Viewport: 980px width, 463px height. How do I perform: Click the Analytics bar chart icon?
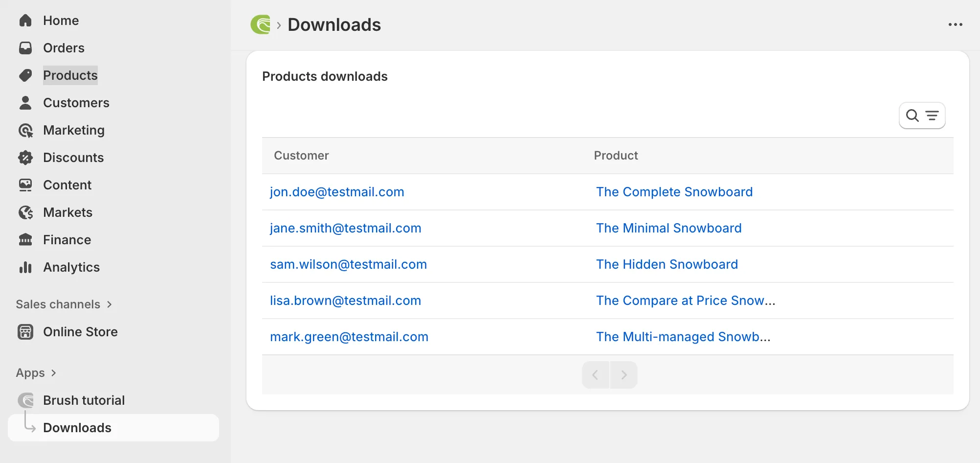25,267
